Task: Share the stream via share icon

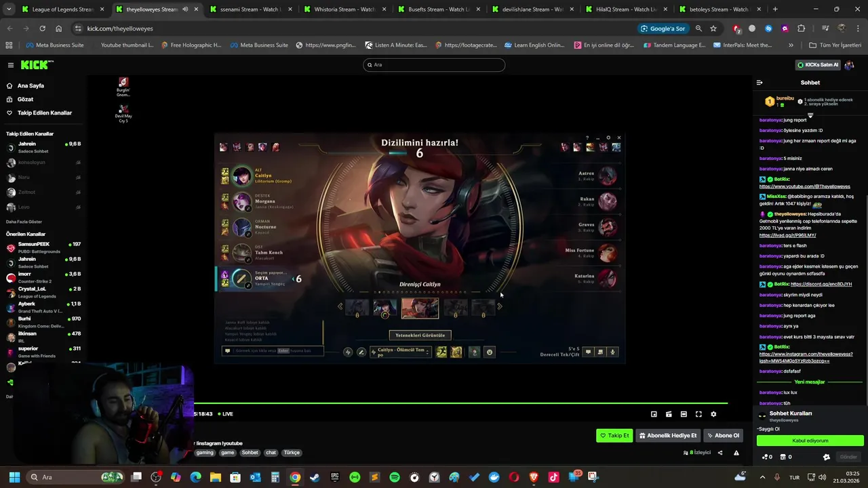Action: pos(720,453)
